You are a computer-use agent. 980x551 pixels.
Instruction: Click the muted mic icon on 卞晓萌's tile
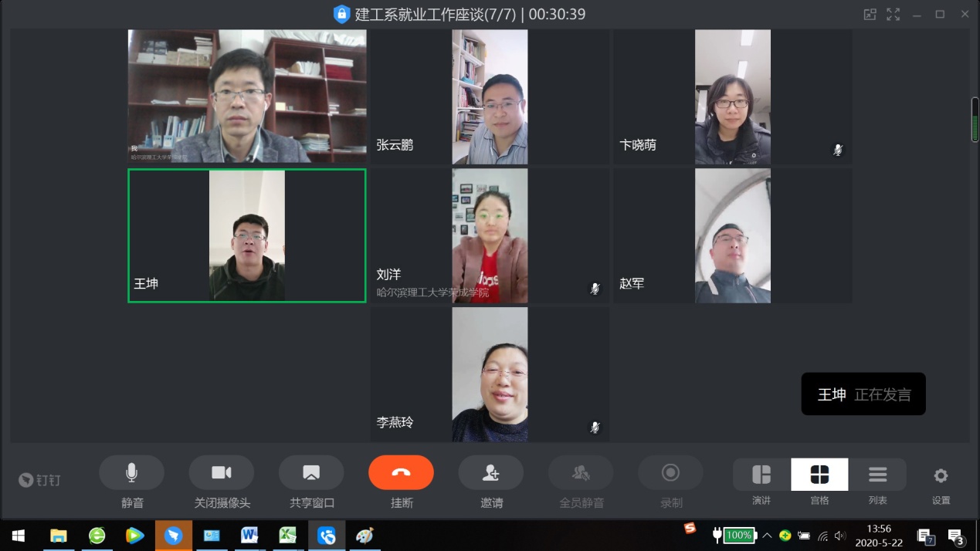click(x=838, y=150)
